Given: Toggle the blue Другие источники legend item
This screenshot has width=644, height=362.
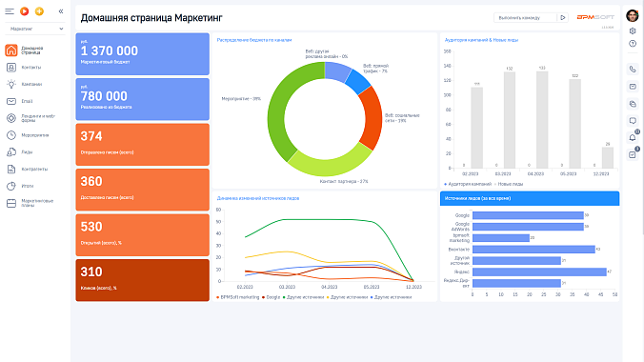Looking at the screenshot, I should click(x=391, y=297).
